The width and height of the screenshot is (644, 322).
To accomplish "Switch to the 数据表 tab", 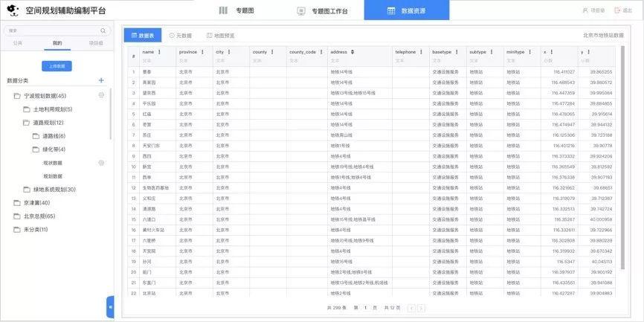I will pos(143,36).
